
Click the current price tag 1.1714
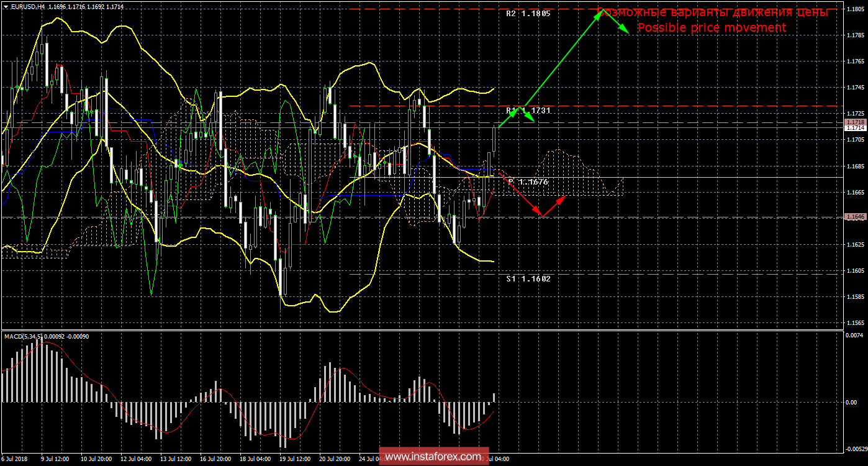point(854,127)
